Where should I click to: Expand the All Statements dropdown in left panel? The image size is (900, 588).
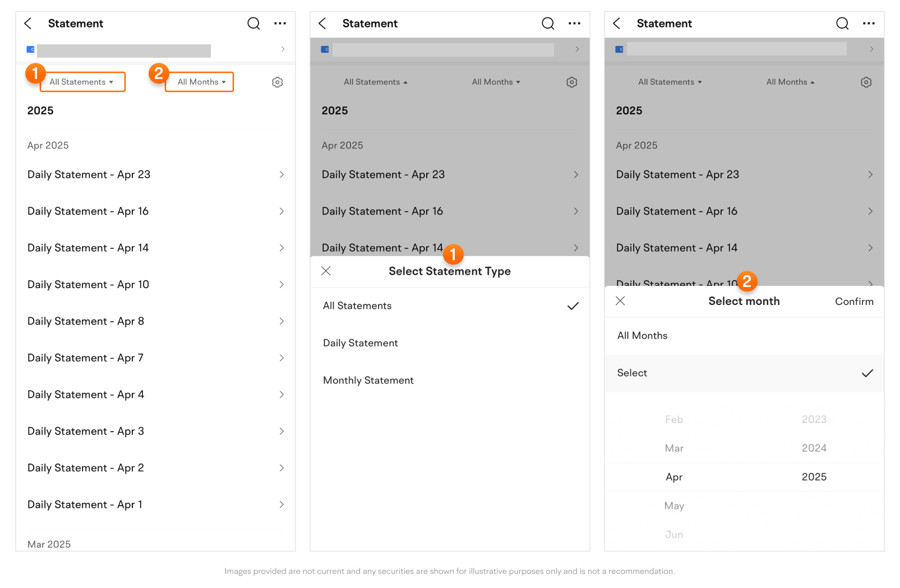point(82,82)
